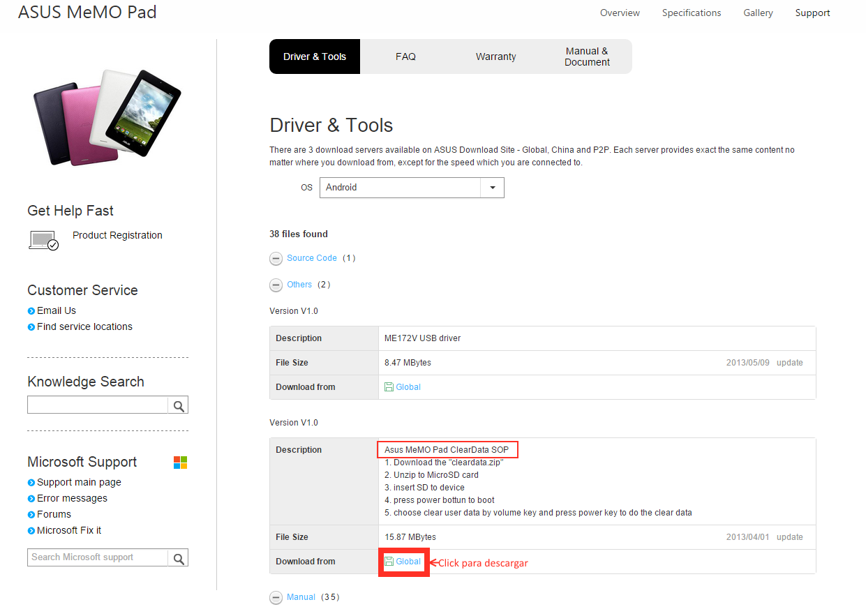Click the 8.47 MBytes file size value

(x=408, y=363)
